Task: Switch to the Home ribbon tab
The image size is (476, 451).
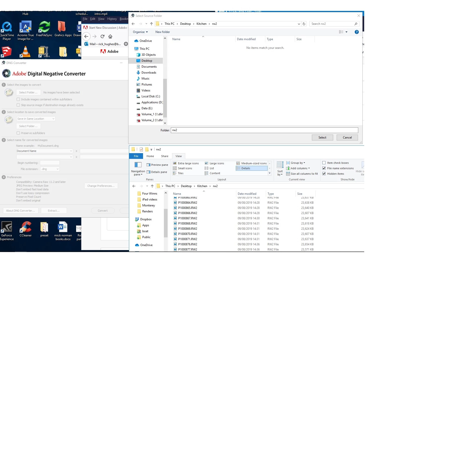Action: coord(150,156)
